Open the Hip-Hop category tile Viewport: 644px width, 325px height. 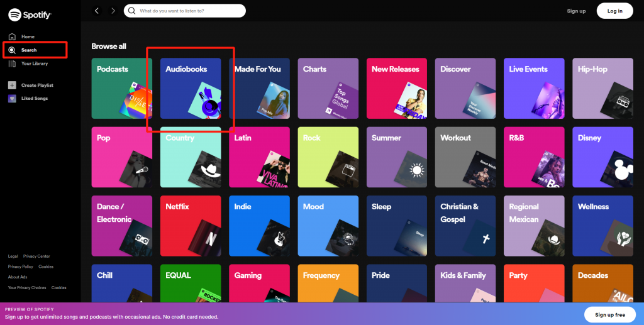(x=603, y=88)
